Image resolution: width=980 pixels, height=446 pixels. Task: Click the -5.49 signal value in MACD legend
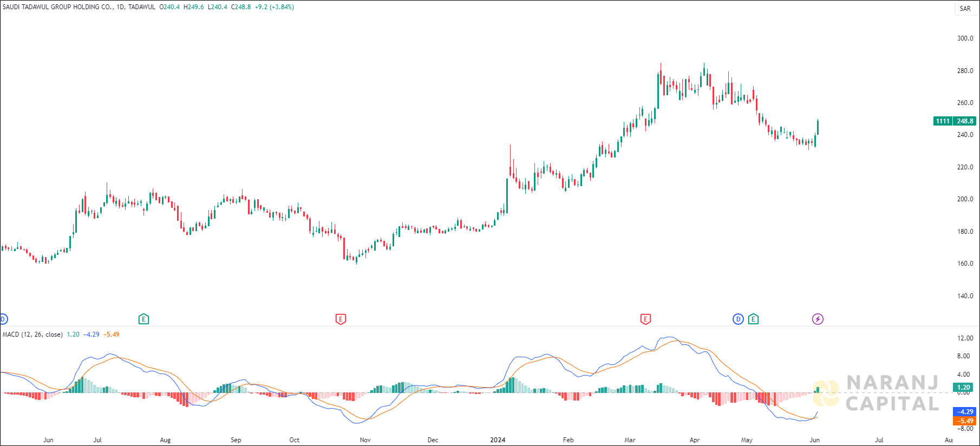112,334
